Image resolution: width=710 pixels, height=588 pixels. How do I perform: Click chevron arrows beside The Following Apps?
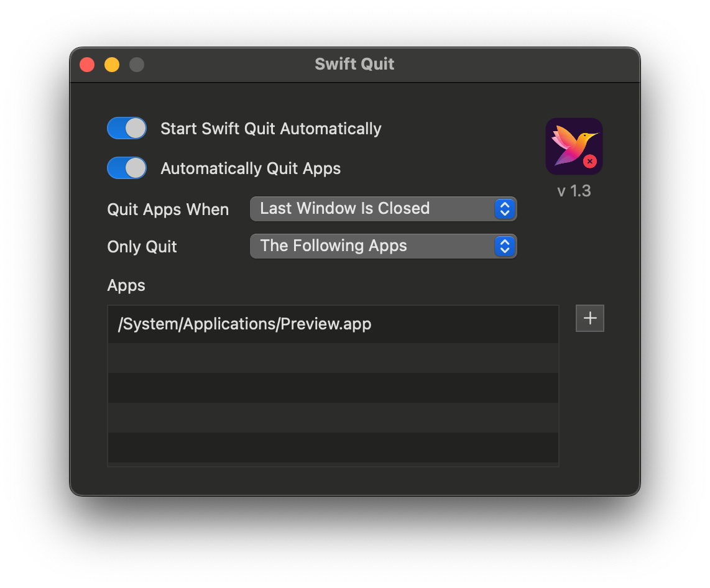click(505, 246)
